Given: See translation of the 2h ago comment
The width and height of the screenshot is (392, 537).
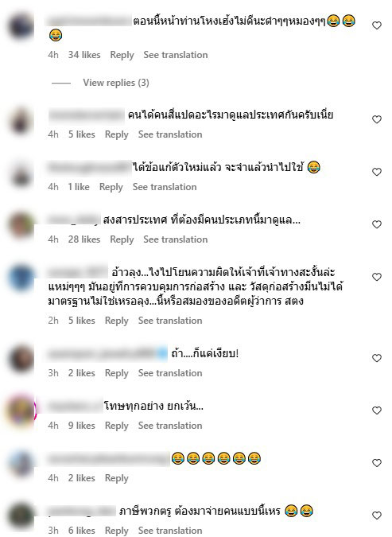Looking at the screenshot, I should tap(170, 321).
